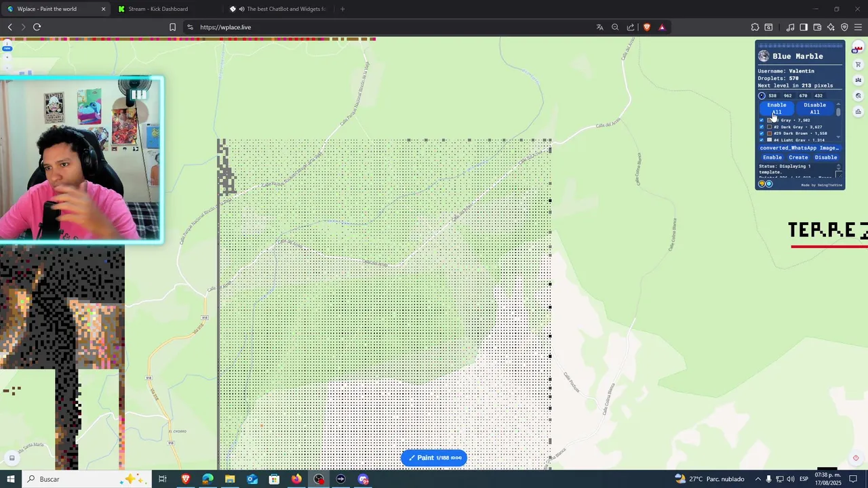Open the leaderboard bar chart icon
Image resolution: width=868 pixels, height=488 pixels.
click(858, 111)
